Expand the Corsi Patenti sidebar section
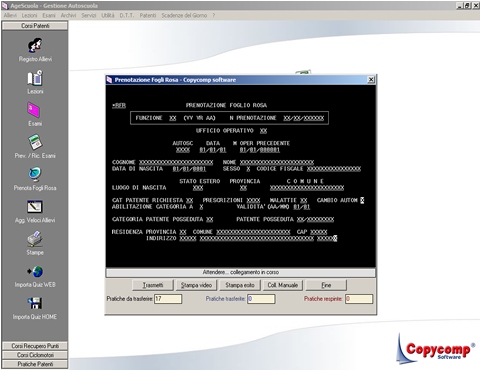480x370 pixels. click(x=35, y=26)
